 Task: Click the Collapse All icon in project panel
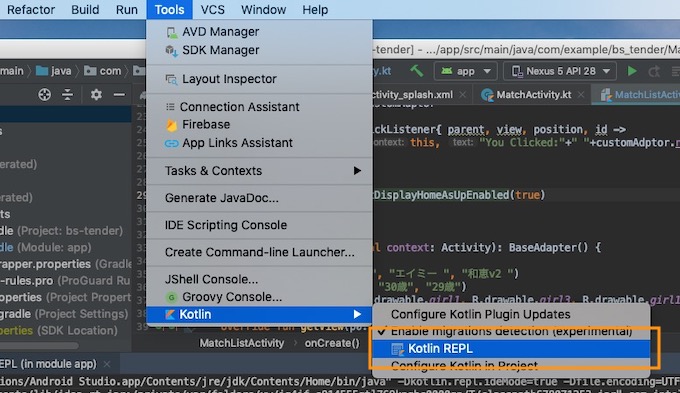click(x=67, y=95)
